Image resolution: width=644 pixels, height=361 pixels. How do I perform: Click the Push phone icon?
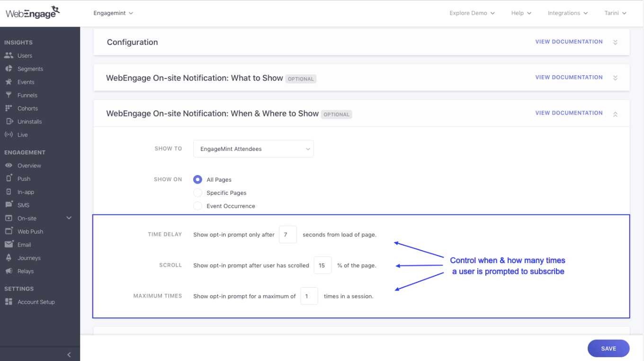pyautogui.click(x=9, y=178)
